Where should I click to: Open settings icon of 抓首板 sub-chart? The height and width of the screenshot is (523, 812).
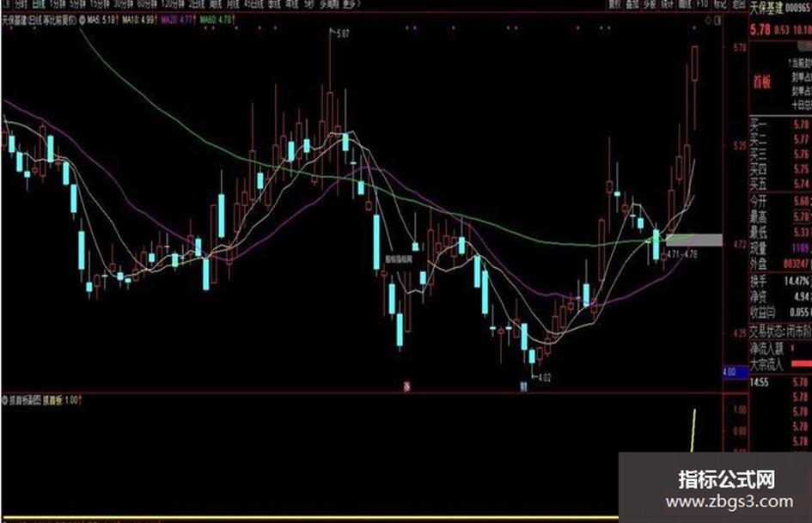[x=5, y=400]
